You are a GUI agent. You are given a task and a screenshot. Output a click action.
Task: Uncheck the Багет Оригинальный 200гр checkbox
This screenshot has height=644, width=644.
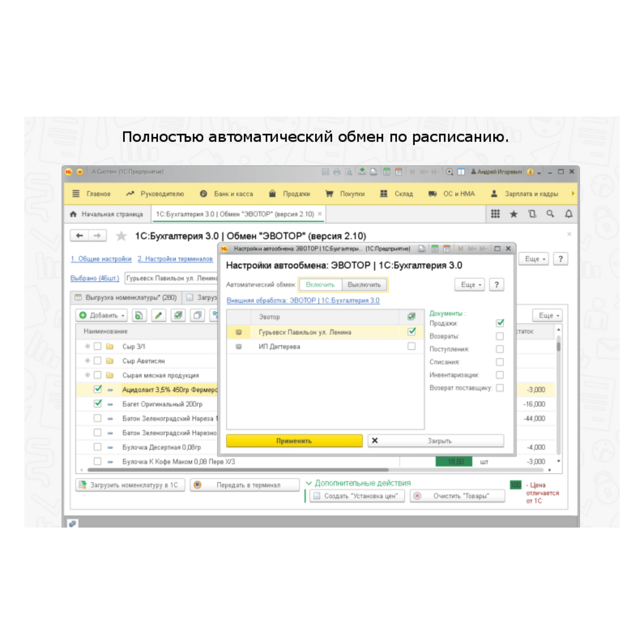point(98,404)
